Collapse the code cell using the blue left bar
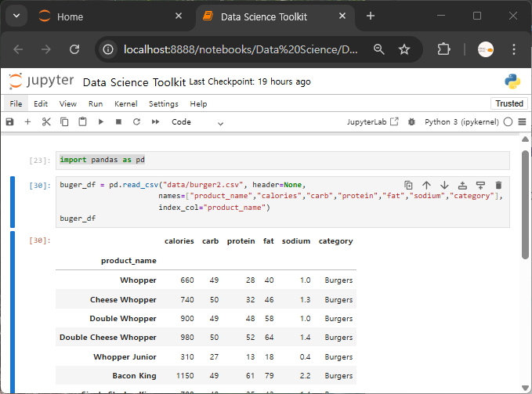Screen dimensions: 532x394 (13, 202)
